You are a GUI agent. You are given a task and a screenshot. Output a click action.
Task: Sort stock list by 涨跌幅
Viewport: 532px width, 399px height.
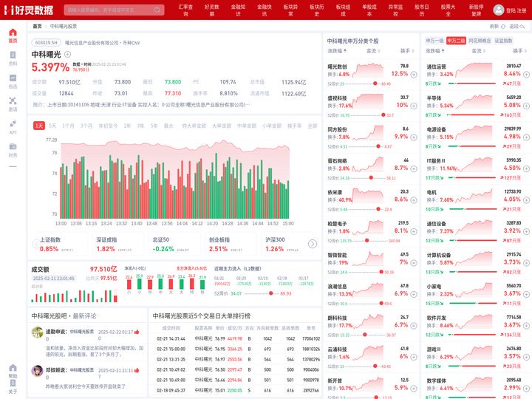[337, 51]
